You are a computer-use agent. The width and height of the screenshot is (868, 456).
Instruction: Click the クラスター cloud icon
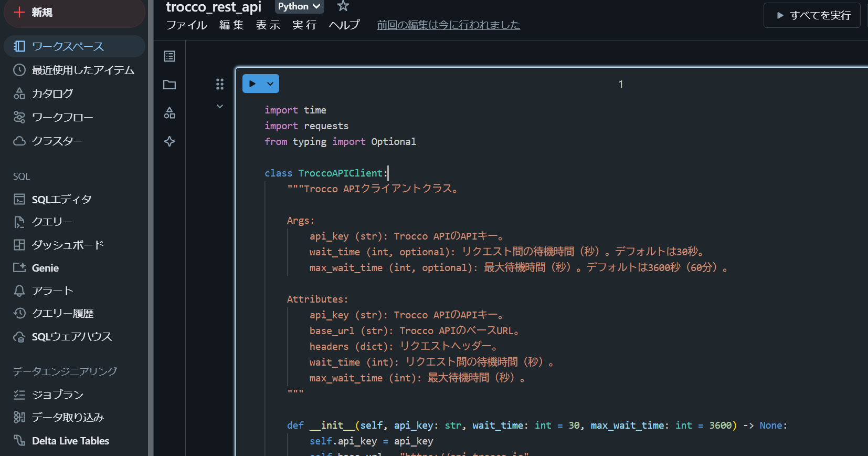pyautogui.click(x=19, y=141)
